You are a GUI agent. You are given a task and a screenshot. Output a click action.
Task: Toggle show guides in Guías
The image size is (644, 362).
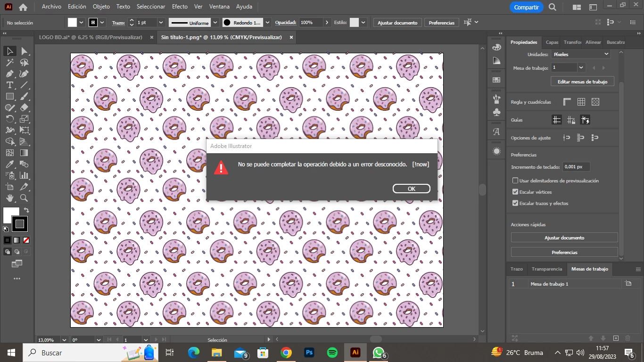tap(557, 120)
